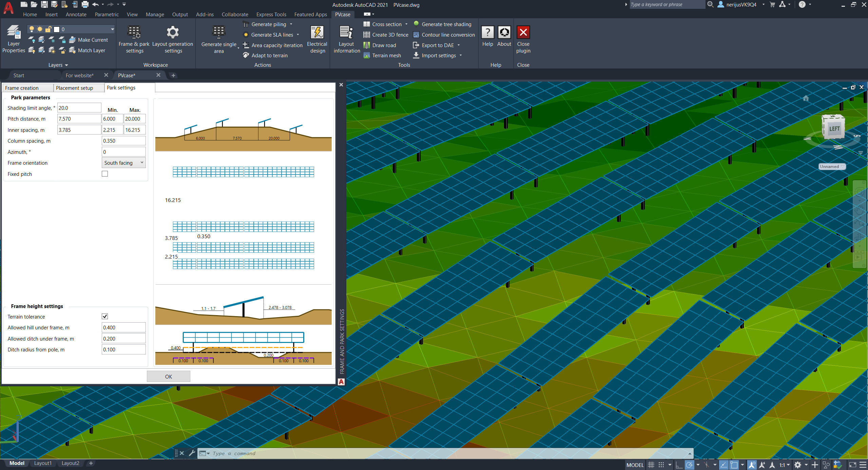Click Create 3D fence tool
The height and width of the screenshot is (470, 868).
(x=390, y=35)
